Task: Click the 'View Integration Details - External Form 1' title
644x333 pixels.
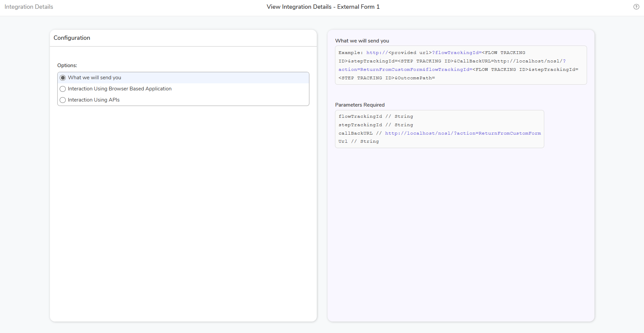Action: pyautogui.click(x=323, y=7)
